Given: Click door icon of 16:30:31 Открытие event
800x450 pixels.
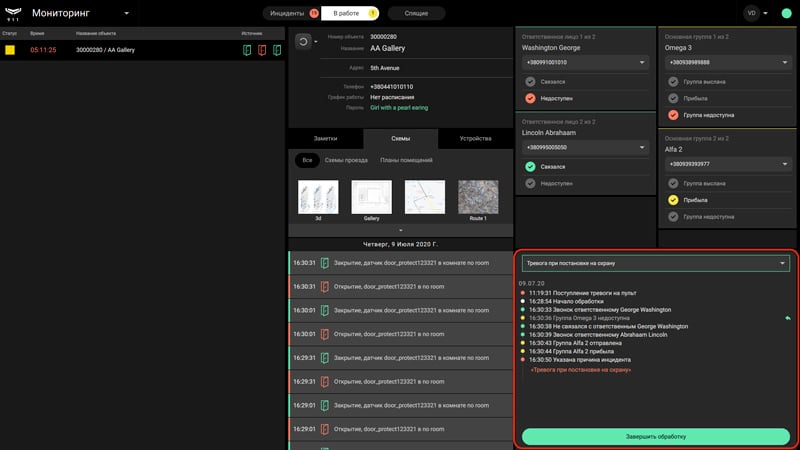Looking at the screenshot, I should 324,287.
